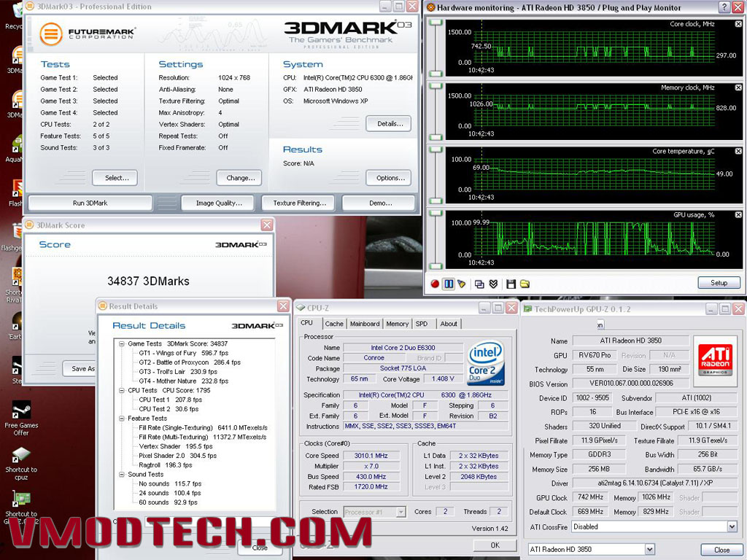The height and width of the screenshot is (560, 747).
Task: Select the 60 sounds result row
Action: [168, 502]
